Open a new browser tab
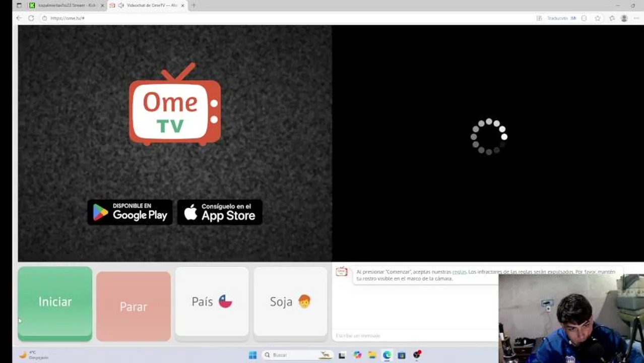This screenshot has width=644, height=363. click(194, 5)
